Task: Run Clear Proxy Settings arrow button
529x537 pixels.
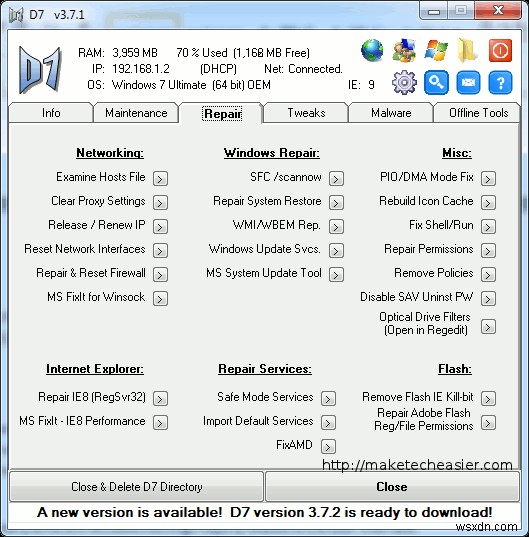Action: (160, 202)
